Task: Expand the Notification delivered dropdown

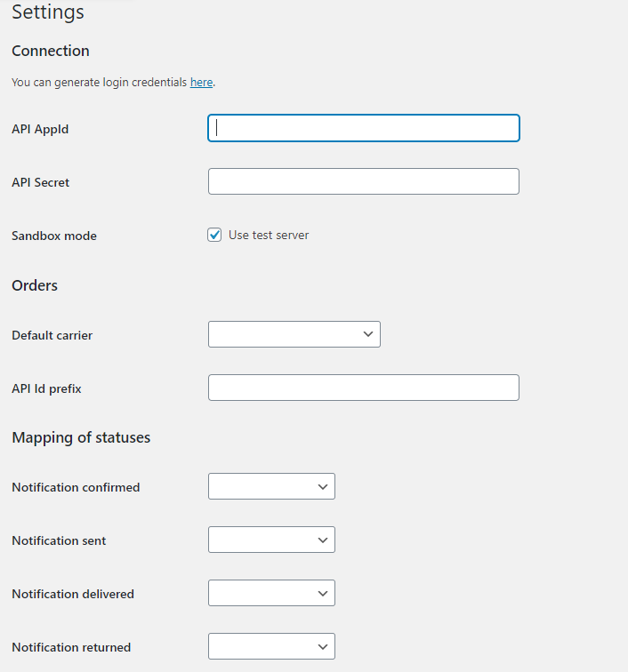Action: [x=271, y=593]
